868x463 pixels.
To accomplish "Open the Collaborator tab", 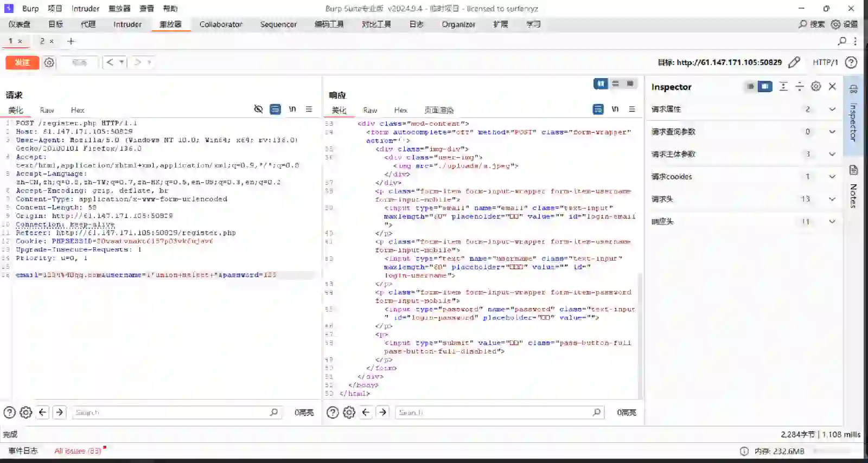I will point(221,24).
